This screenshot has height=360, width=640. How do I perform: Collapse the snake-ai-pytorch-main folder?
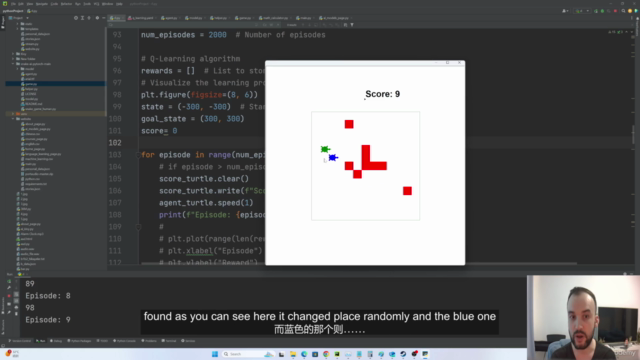point(13,64)
